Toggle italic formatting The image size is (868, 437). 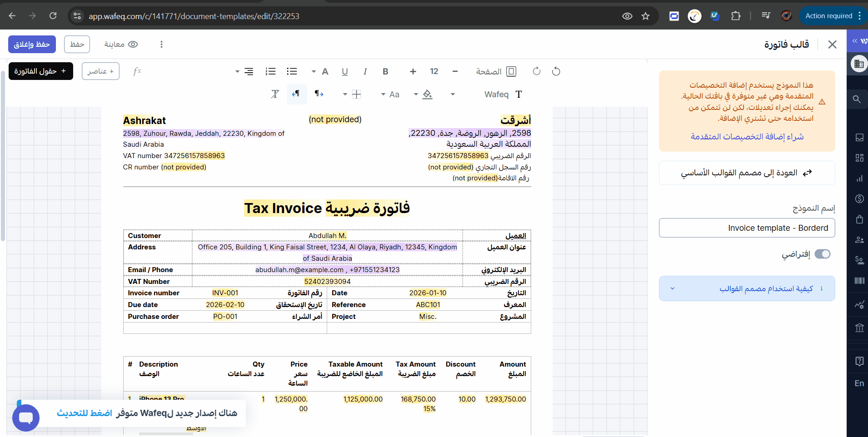click(x=365, y=71)
